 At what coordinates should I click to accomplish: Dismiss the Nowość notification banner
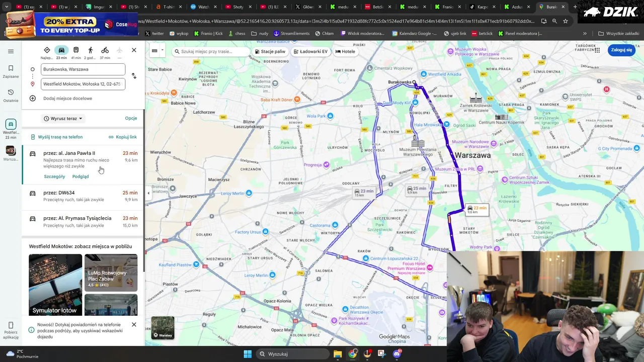coord(134,325)
